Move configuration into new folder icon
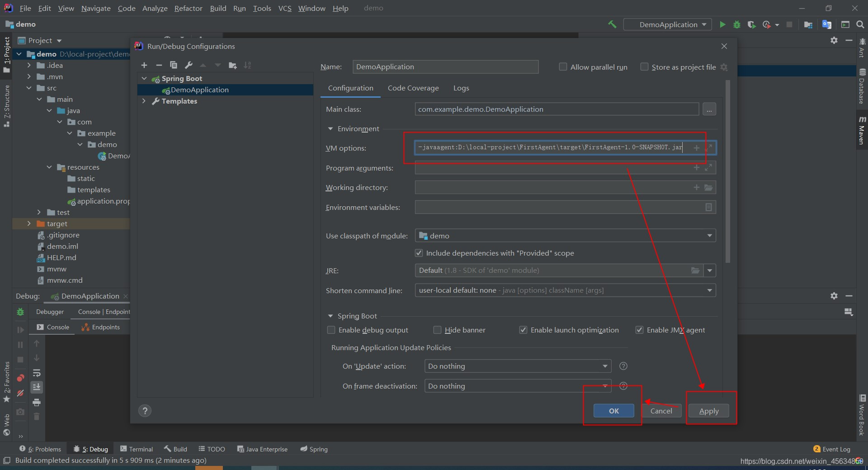Image resolution: width=868 pixels, height=470 pixels. coord(233,65)
